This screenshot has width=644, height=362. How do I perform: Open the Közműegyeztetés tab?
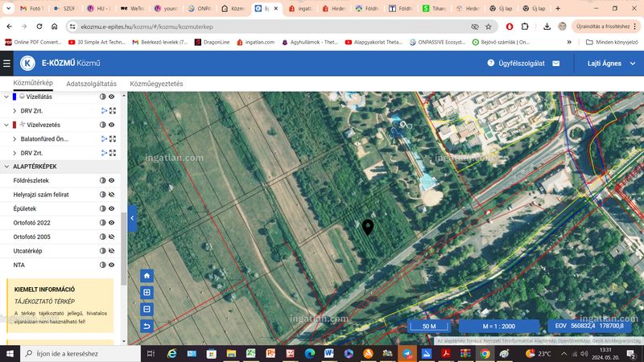tap(156, 84)
